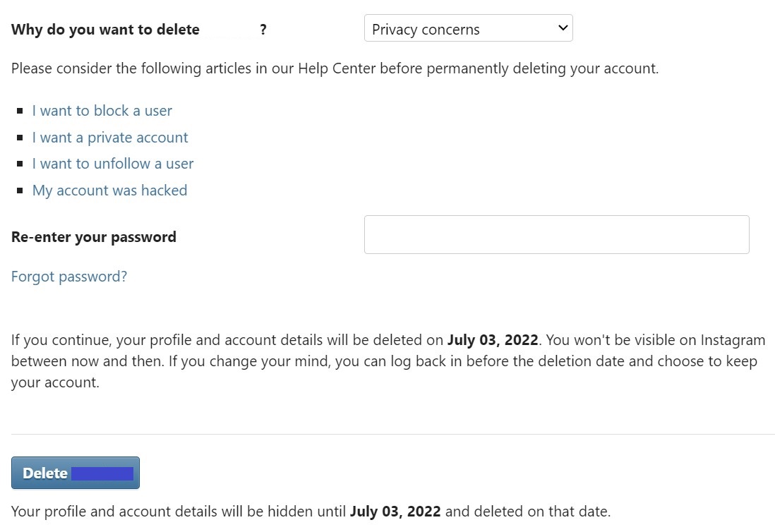
Task: Click the bold July 03, 2022 date in the paragraph
Action: coord(493,340)
